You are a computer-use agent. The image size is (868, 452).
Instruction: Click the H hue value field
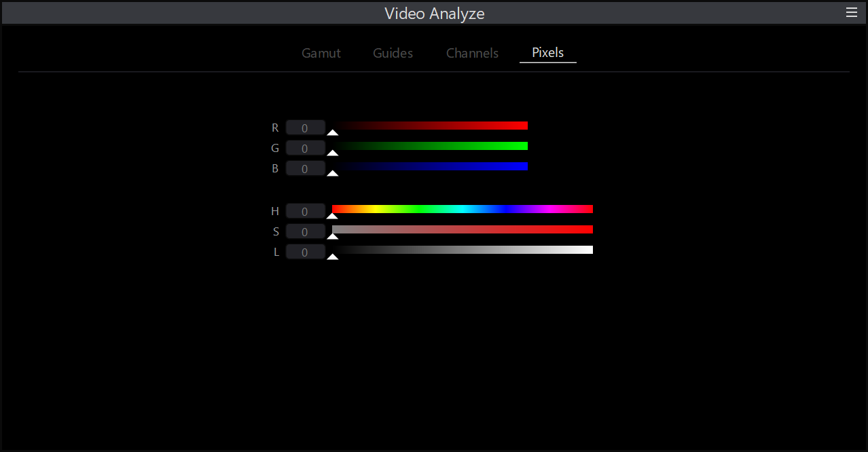tap(305, 212)
